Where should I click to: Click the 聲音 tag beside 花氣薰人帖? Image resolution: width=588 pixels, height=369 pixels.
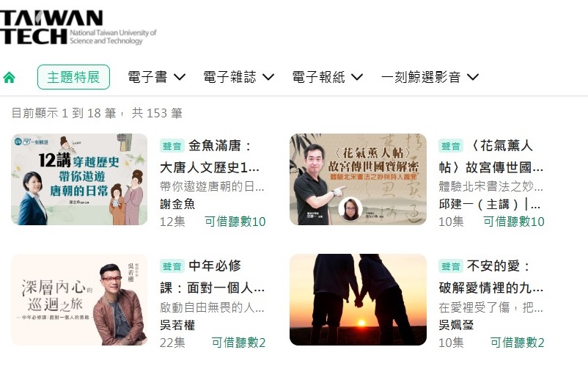(x=451, y=146)
